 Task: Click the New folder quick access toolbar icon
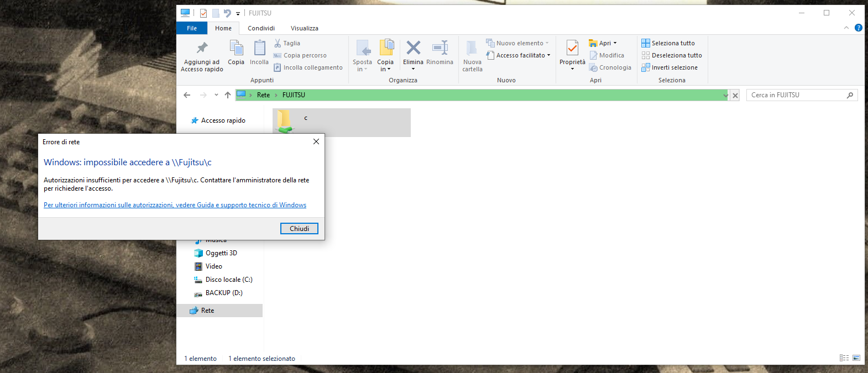click(x=216, y=13)
